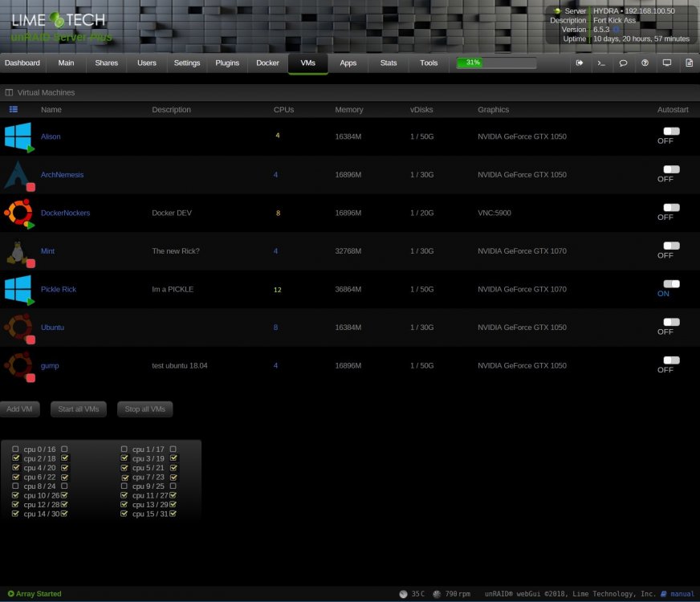Open the terminal icon in navigation bar

point(601,63)
